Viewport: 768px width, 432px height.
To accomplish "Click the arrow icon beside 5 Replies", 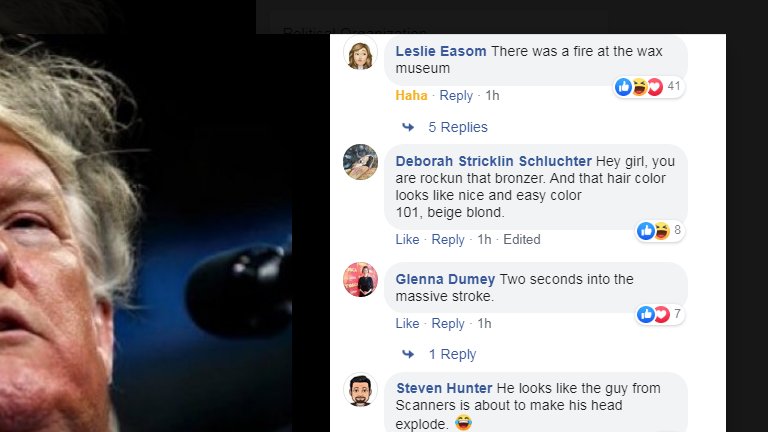I will click(x=408, y=127).
